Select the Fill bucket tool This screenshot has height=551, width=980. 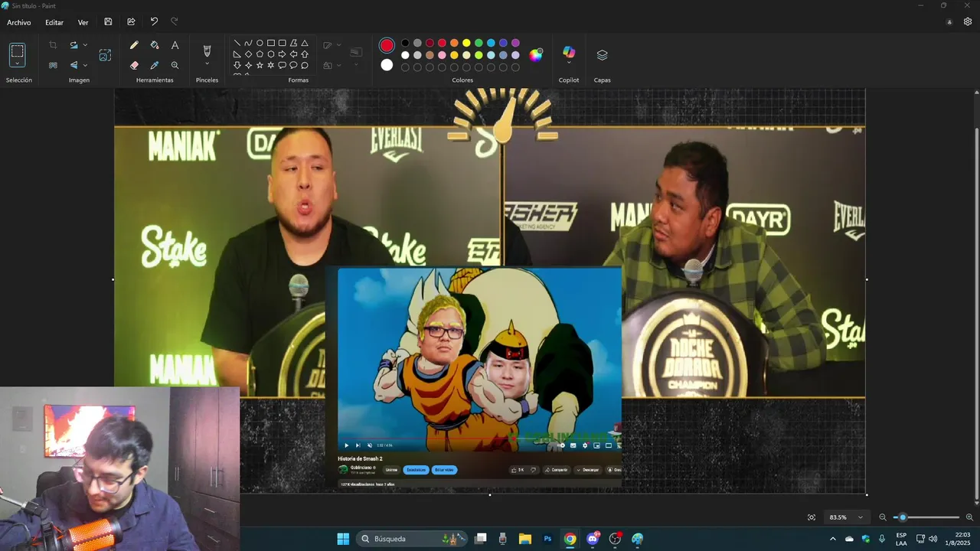point(155,45)
